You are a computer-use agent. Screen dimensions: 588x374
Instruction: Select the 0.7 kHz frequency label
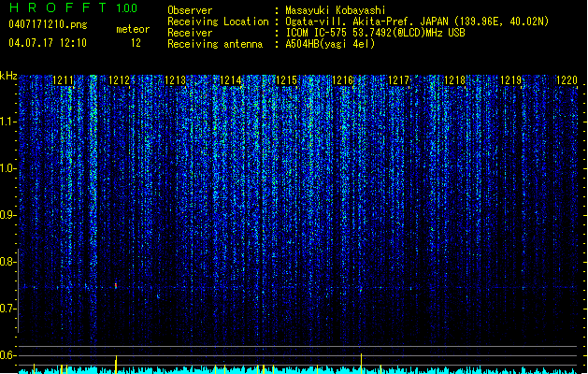click(7, 309)
